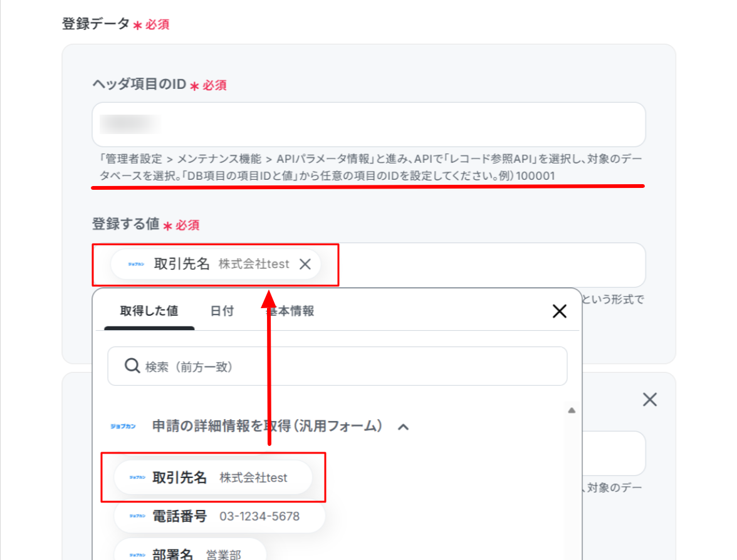Select 取引先名 株式会社test from the list
The width and height of the screenshot is (737, 560).
213,477
